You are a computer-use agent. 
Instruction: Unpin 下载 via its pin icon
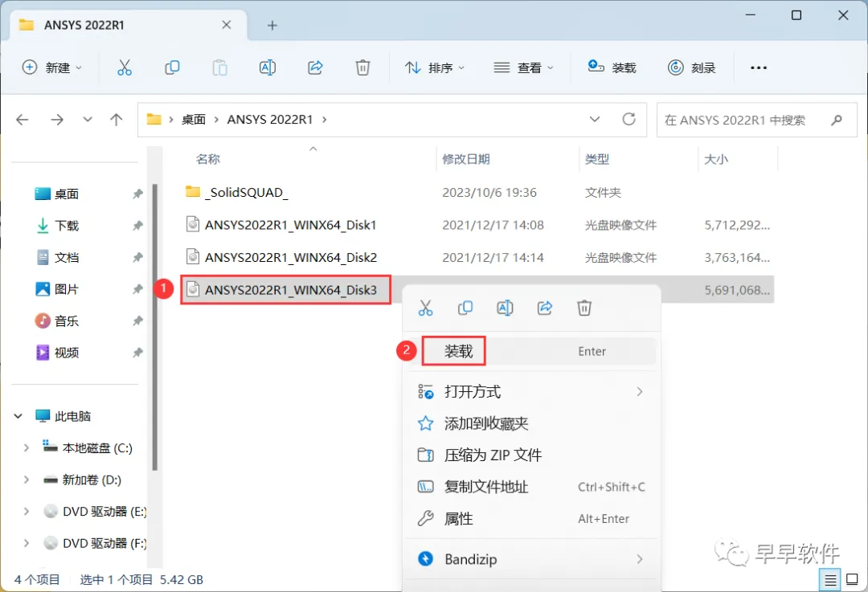coord(137,226)
